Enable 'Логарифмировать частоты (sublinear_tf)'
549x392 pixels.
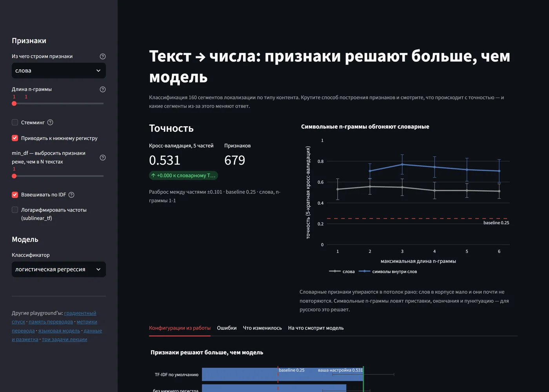(x=15, y=210)
